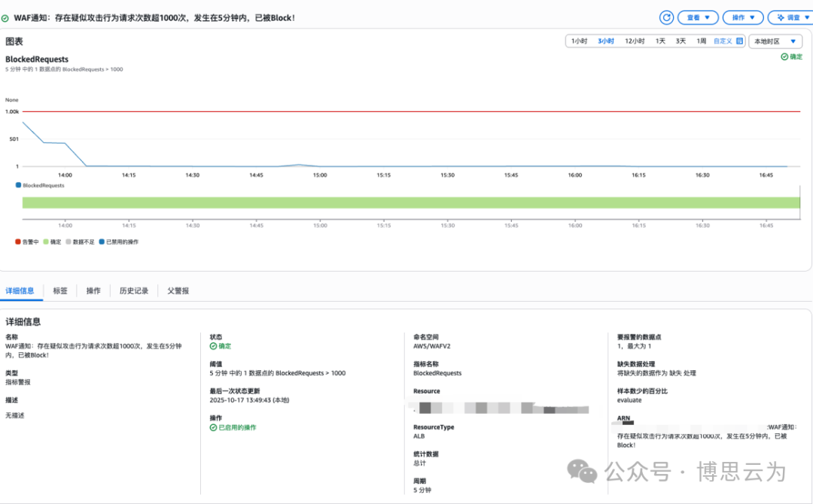This screenshot has width=813, height=504.
Task: Click the 无描述 description text
Action: 14,415
